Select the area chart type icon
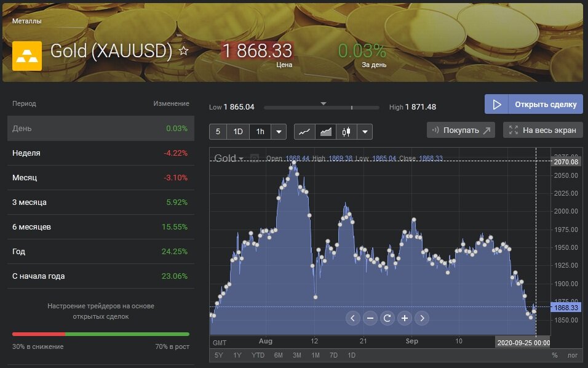 click(325, 132)
